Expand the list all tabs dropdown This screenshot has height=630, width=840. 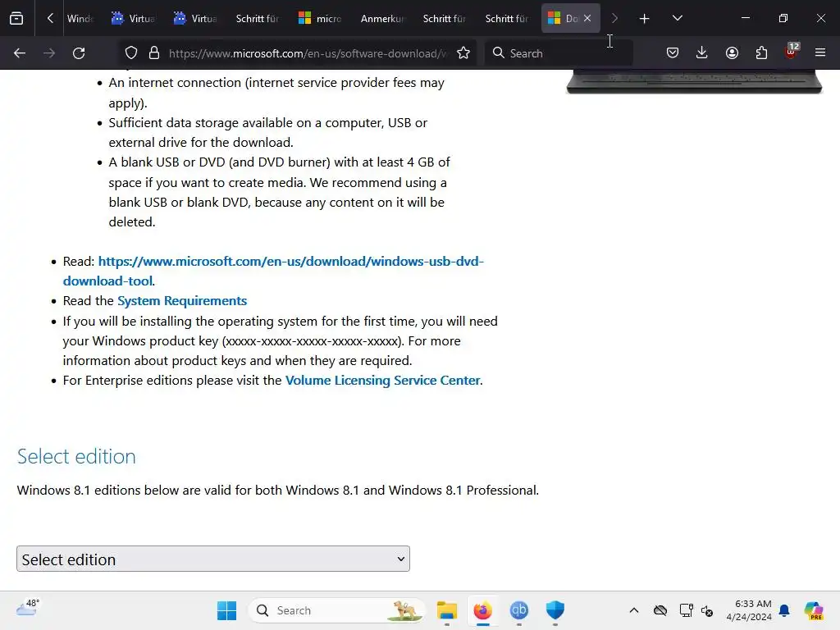coord(677,18)
